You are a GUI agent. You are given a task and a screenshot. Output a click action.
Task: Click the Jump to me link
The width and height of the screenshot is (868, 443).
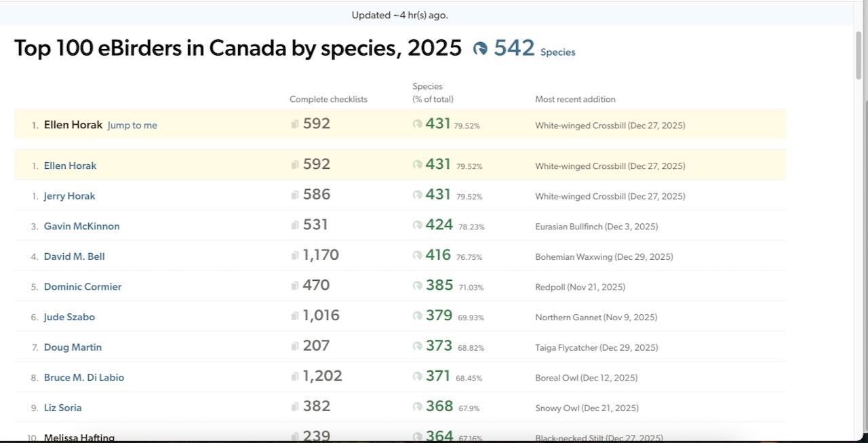[x=132, y=126]
